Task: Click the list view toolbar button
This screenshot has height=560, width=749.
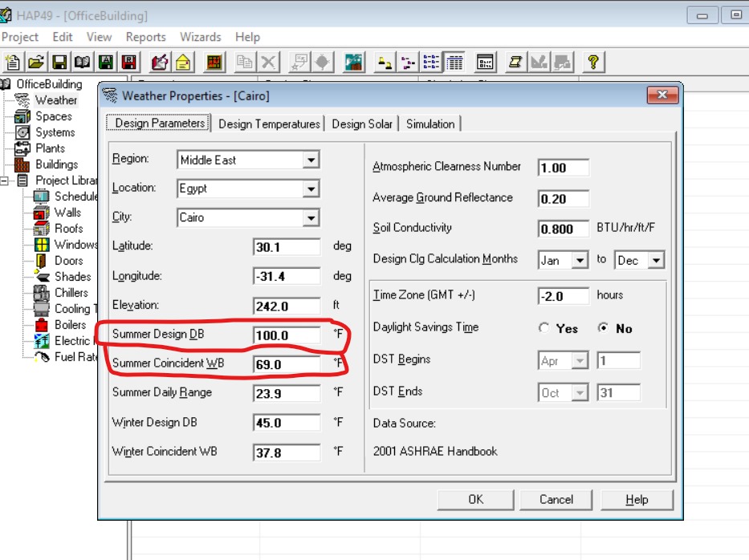Action: click(431, 62)
